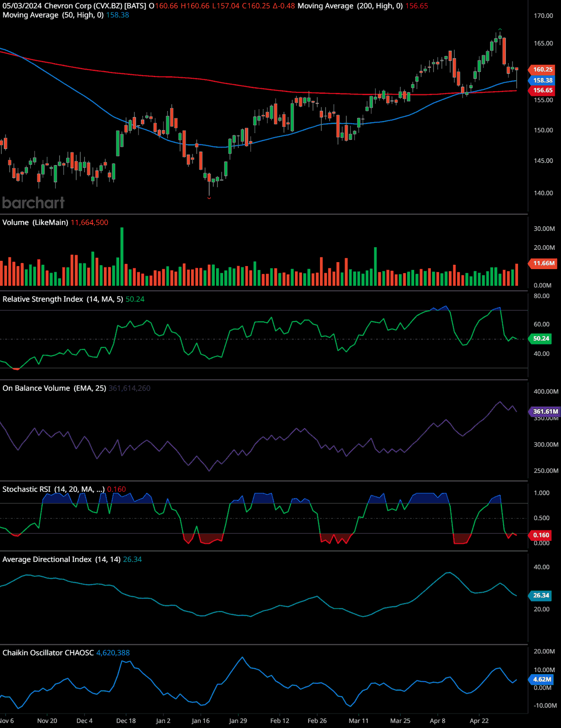561x728 pixels.
Task: Click the 11.66M volume value tag
Action: (x=543, y=263)
